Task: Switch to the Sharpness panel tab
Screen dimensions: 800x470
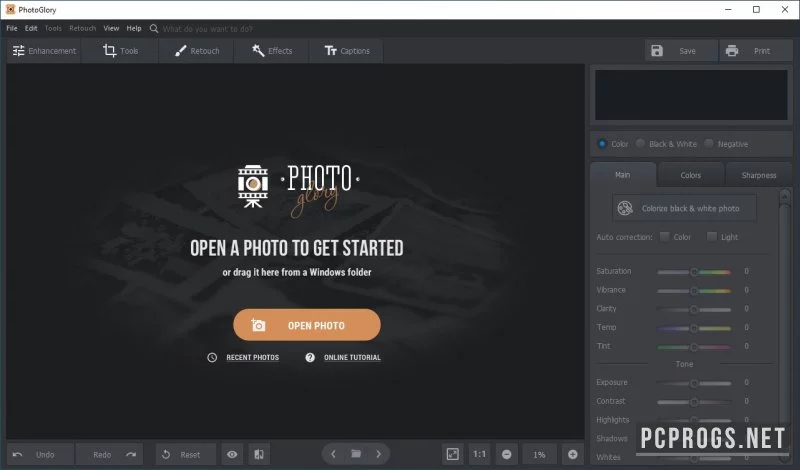Action: (x=759, y=175)
